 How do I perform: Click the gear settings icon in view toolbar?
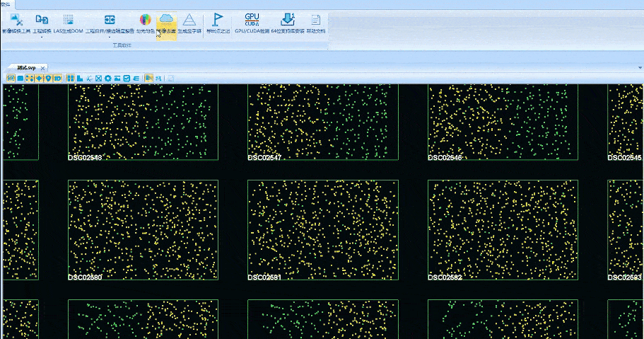[107, 78]
